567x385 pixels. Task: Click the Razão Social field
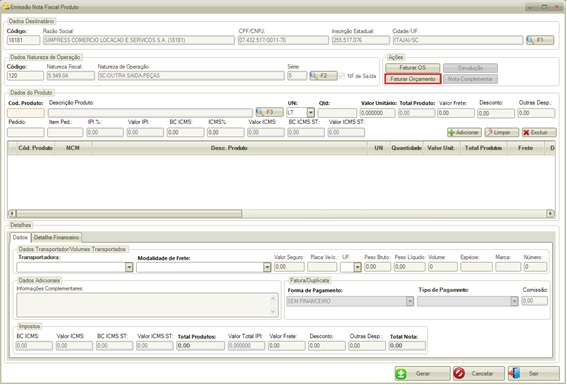[x=138, y=40]
